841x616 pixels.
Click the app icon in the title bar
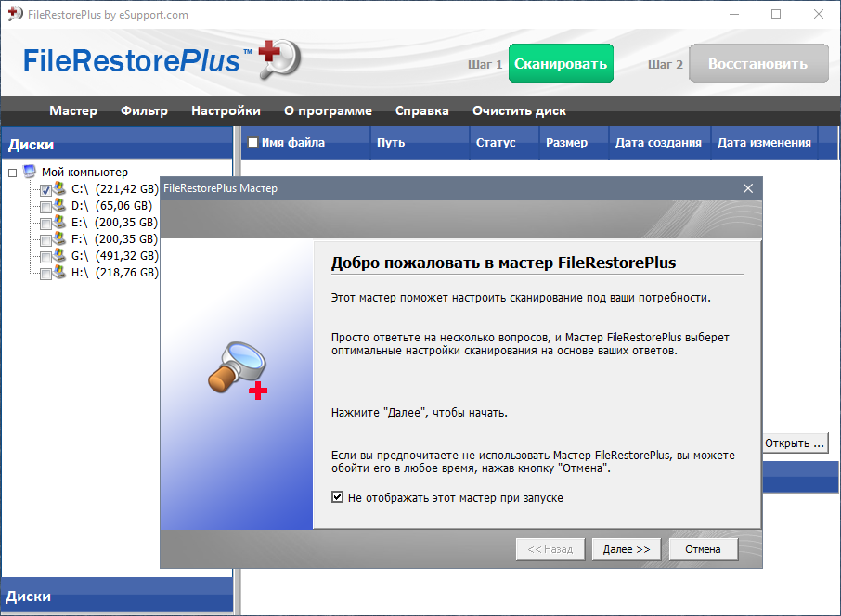coord(15,14)
